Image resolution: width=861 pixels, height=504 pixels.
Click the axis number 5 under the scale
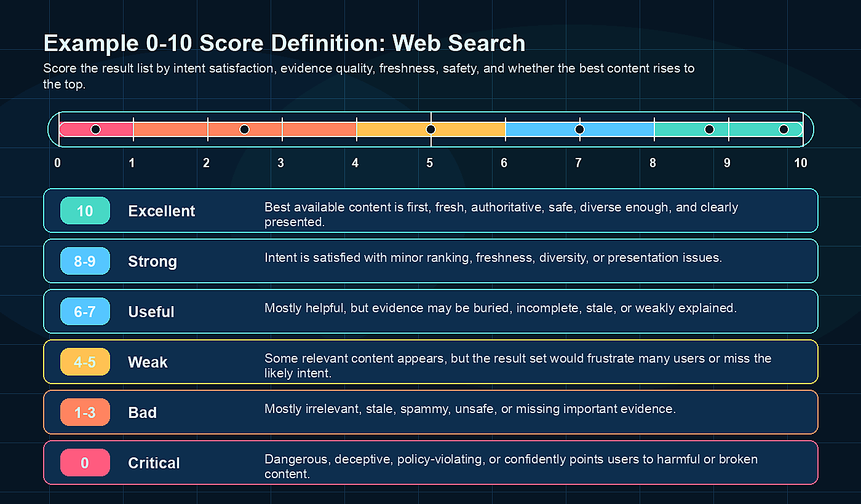430,163
